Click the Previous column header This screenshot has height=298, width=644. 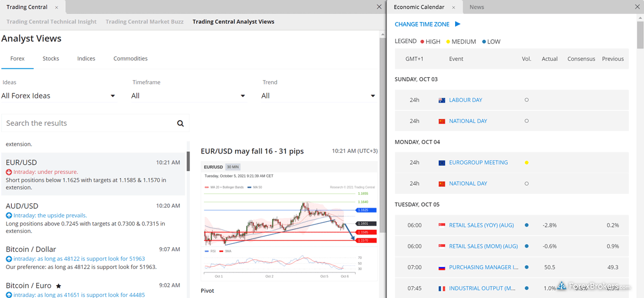click(613, 59)
